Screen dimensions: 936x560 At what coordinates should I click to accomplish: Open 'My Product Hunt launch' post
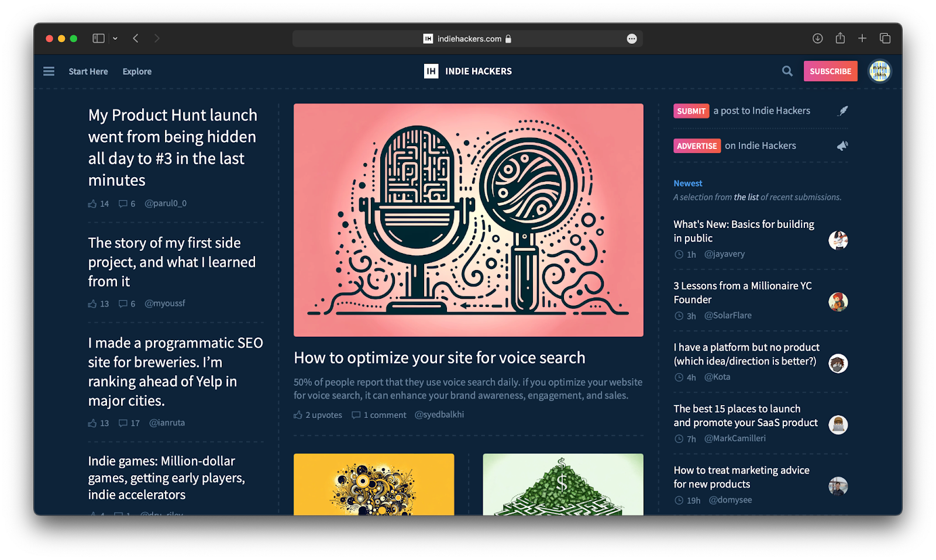[x=173, y=147]
